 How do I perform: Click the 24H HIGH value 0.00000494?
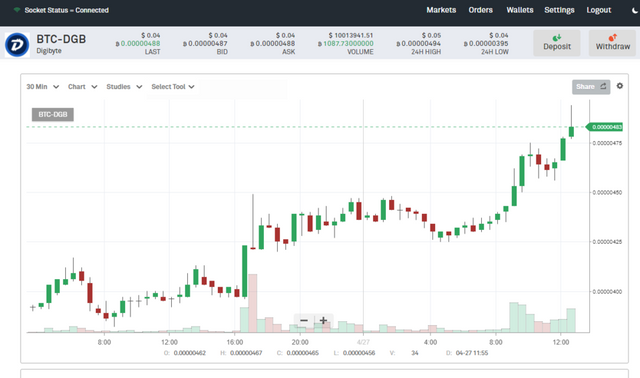[418, 43]
